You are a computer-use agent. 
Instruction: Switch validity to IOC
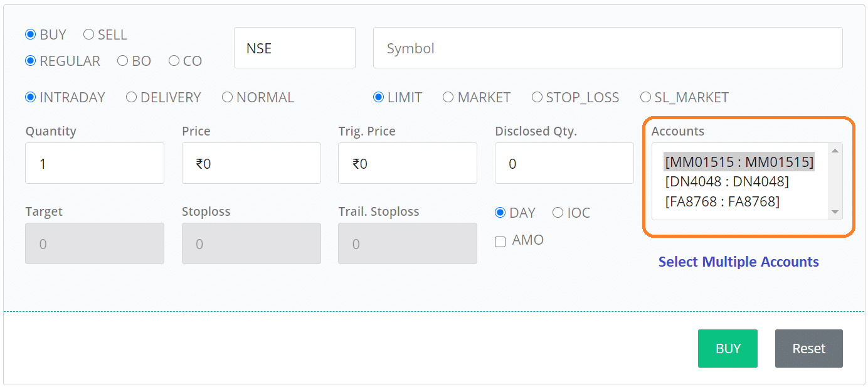click(558, 213)
